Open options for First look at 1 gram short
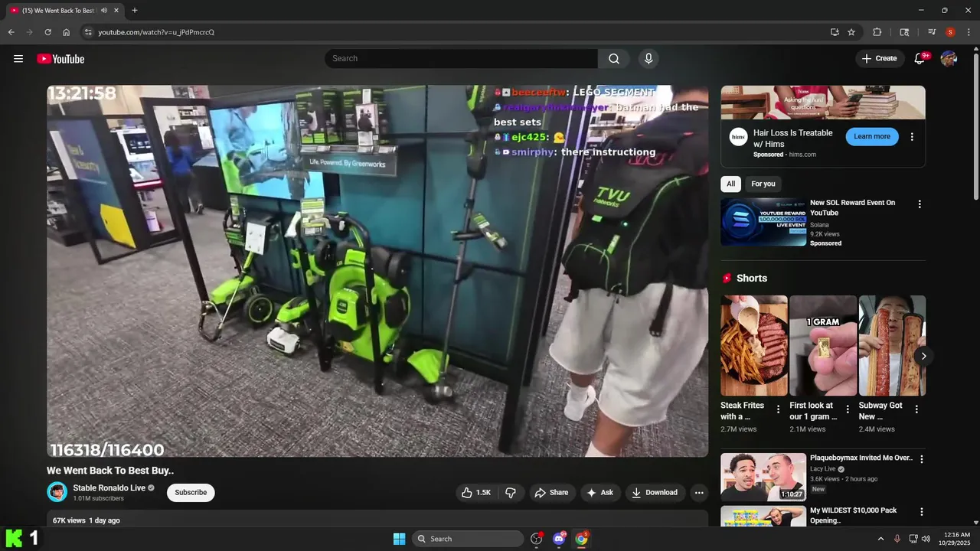This screenshot has width=980, height=551. tap(848, 409)
